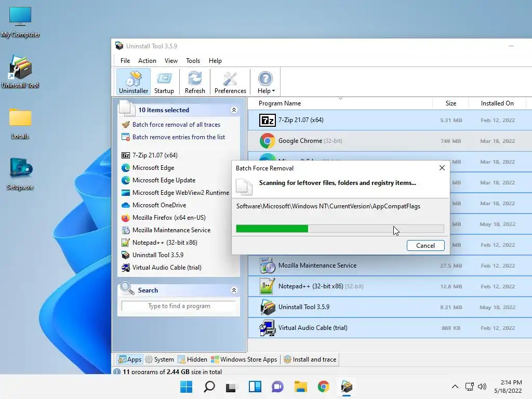Switch to Windows Store Apps tab
This screenshot has height=399, width=532.
tap(244, 360)
